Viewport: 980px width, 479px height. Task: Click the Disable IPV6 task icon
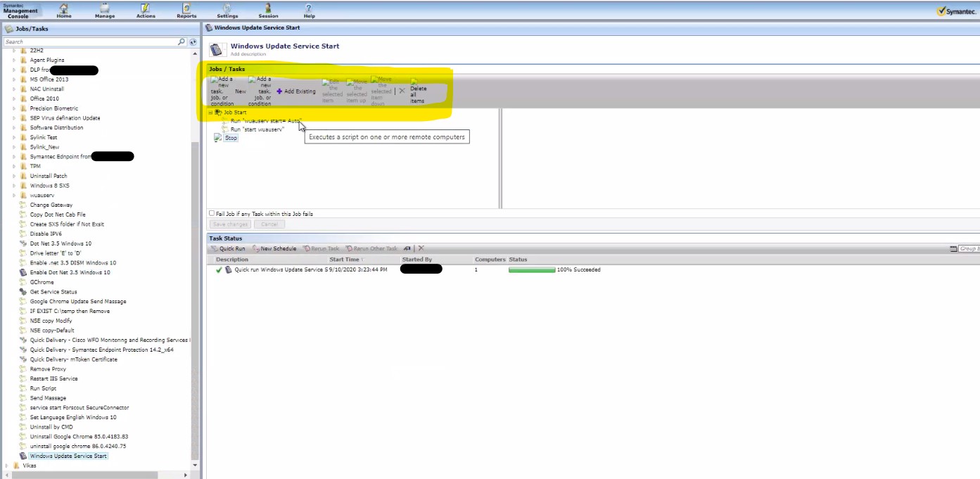point(23,234)
